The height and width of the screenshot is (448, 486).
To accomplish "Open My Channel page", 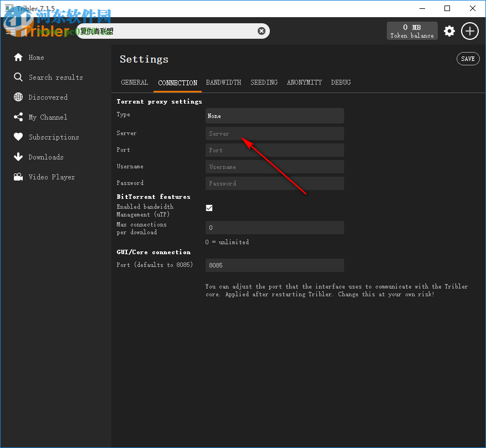I will (48, 117).
